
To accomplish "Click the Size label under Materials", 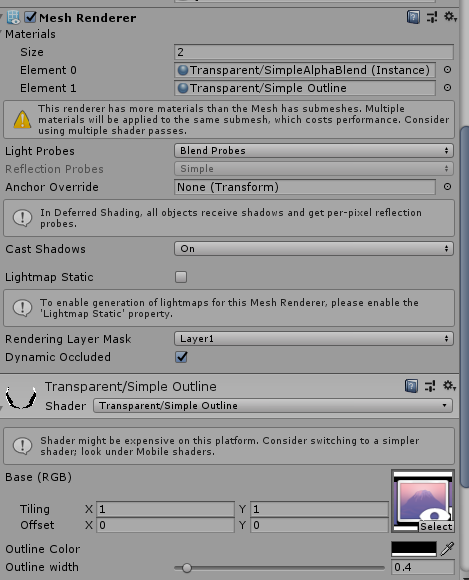I will (x=32, y=52).
